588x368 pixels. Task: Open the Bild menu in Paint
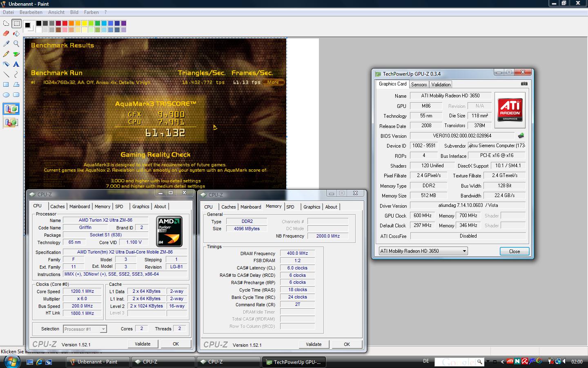tap(74, 12)
